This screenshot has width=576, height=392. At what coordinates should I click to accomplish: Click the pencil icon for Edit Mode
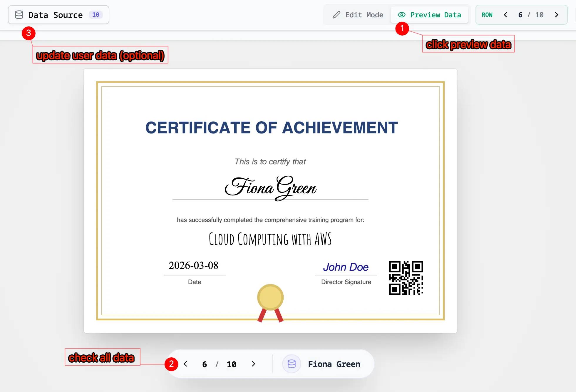336,15
